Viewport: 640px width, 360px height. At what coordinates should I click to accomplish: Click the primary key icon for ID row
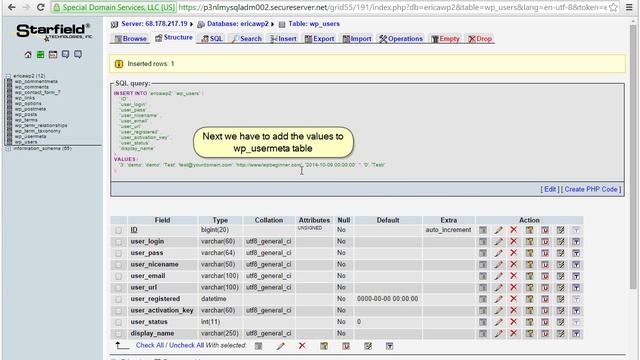529,230
